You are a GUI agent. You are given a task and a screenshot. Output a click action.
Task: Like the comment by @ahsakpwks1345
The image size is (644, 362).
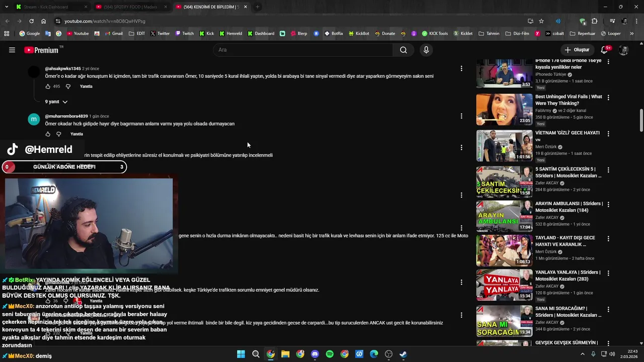48,86
